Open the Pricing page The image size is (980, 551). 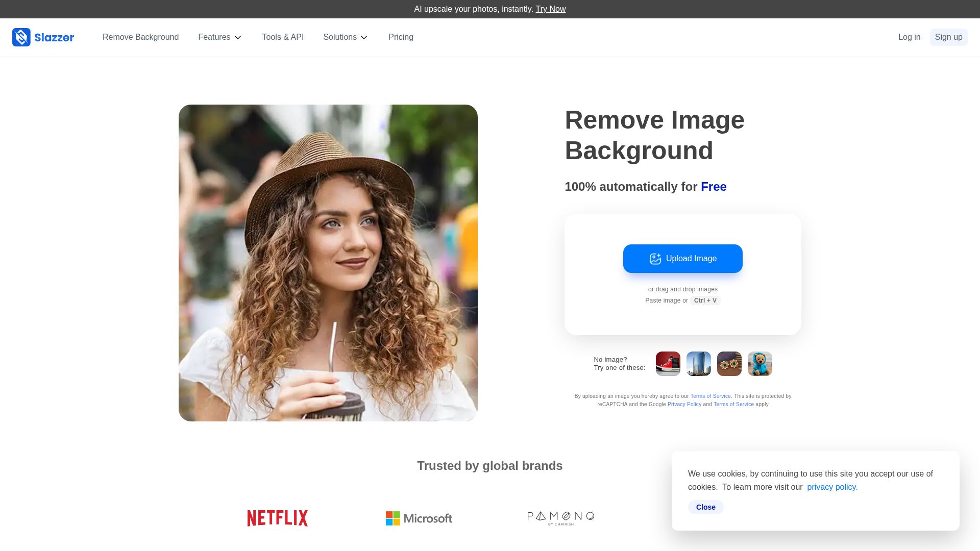click(401, 37)
